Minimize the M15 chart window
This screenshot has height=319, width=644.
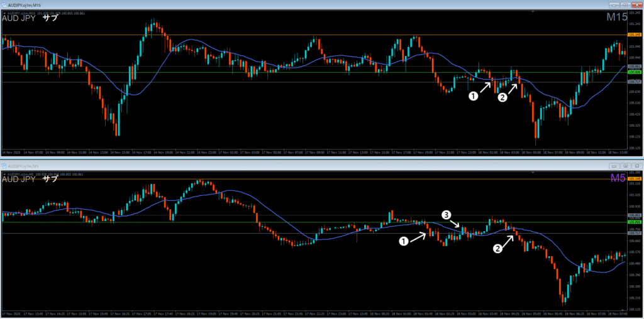[614, 5]
